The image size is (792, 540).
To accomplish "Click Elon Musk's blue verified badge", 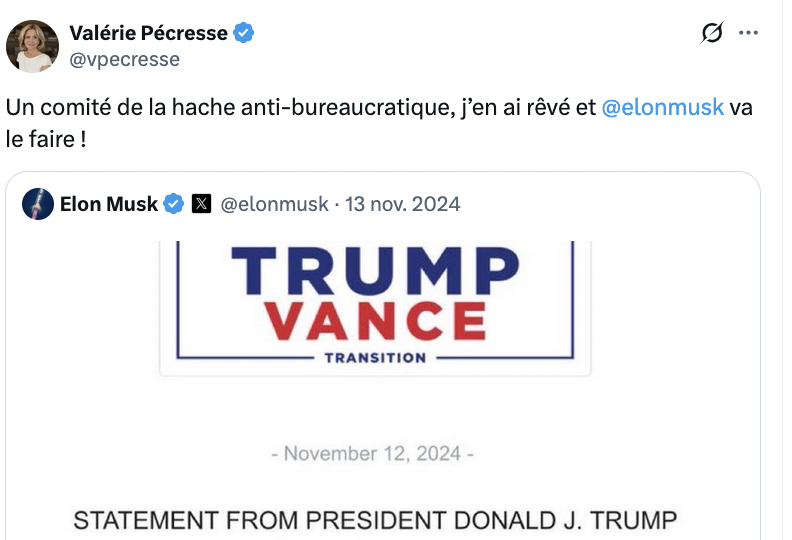I will coord(173,204).
